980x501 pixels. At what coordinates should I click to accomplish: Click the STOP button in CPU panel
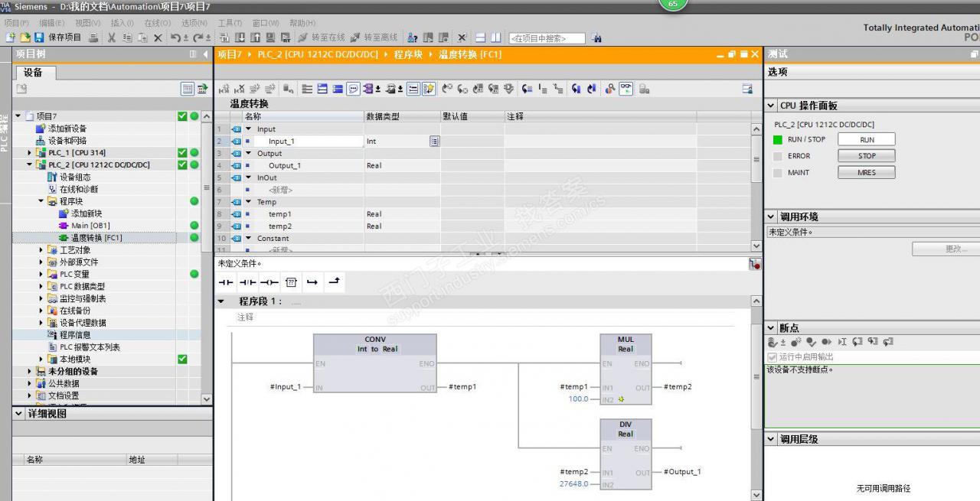point(867,156)
